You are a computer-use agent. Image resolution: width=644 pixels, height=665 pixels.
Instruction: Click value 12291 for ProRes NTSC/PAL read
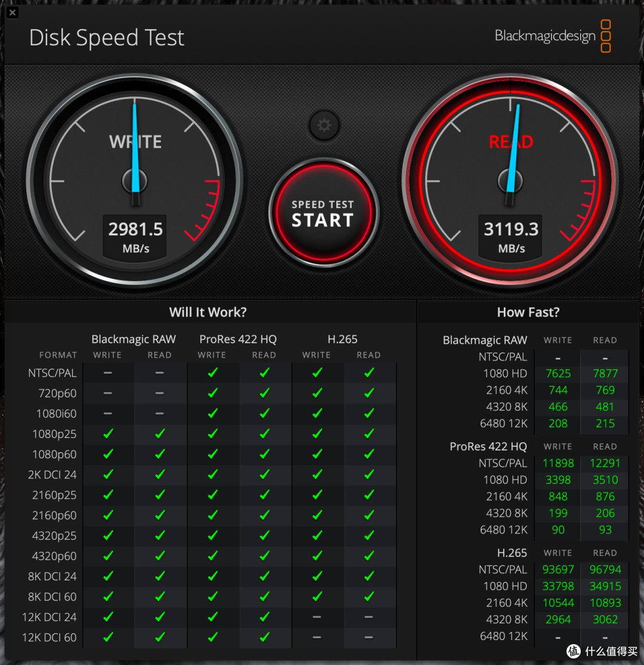pyautogui.click(x=605, y=463)
